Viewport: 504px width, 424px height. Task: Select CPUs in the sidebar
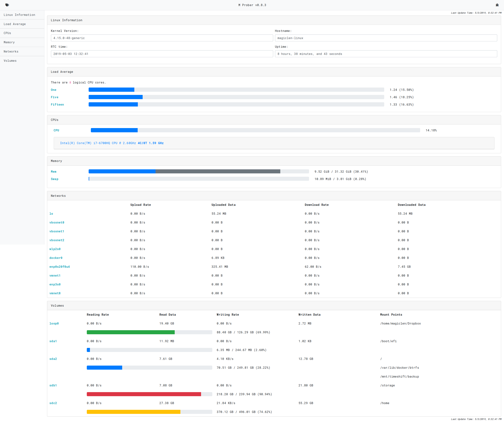tap(22, 33)
